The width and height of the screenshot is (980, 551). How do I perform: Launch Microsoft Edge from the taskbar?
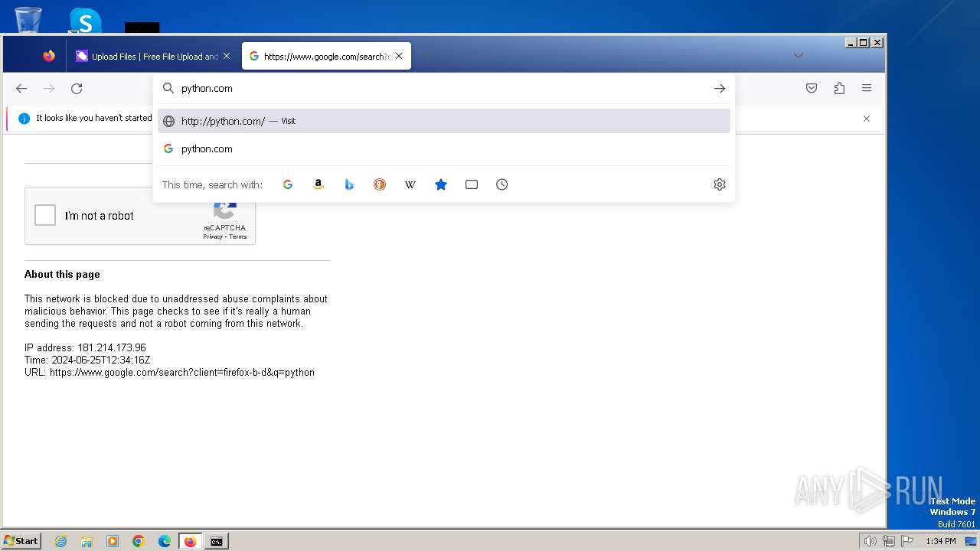pos(165,541)
